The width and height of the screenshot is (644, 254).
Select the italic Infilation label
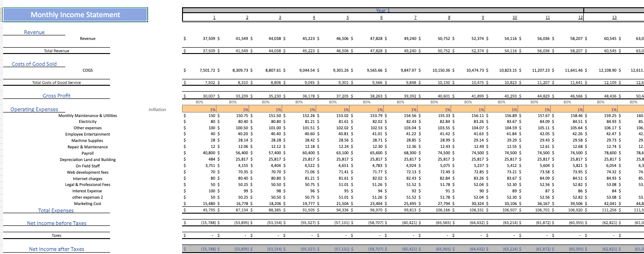[x=157, y=109]
